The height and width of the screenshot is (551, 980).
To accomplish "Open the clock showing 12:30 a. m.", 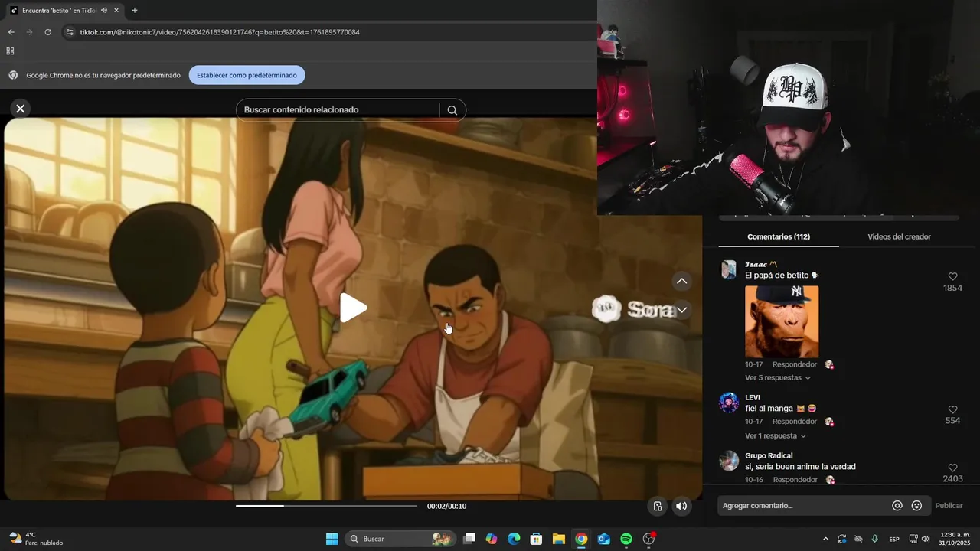I will click(x=955, y=539).
